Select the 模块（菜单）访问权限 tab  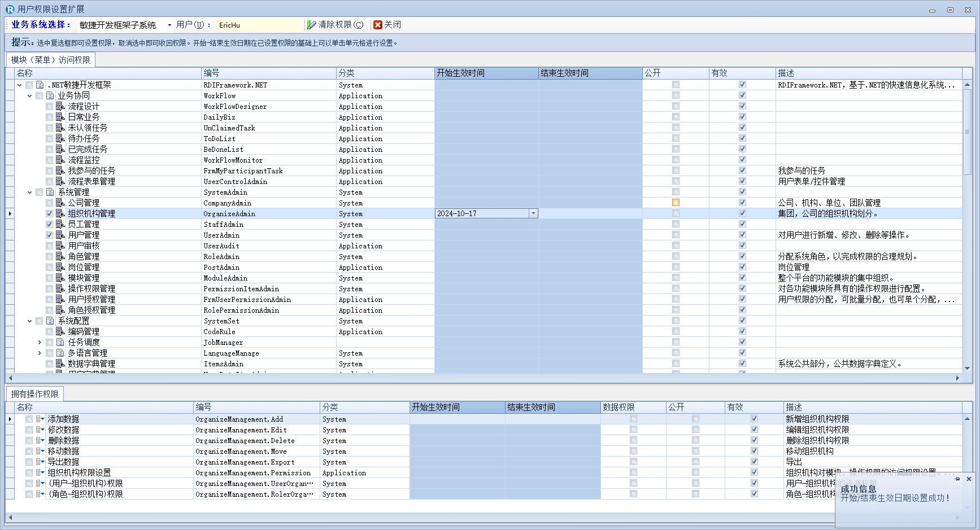click(50, 60)
